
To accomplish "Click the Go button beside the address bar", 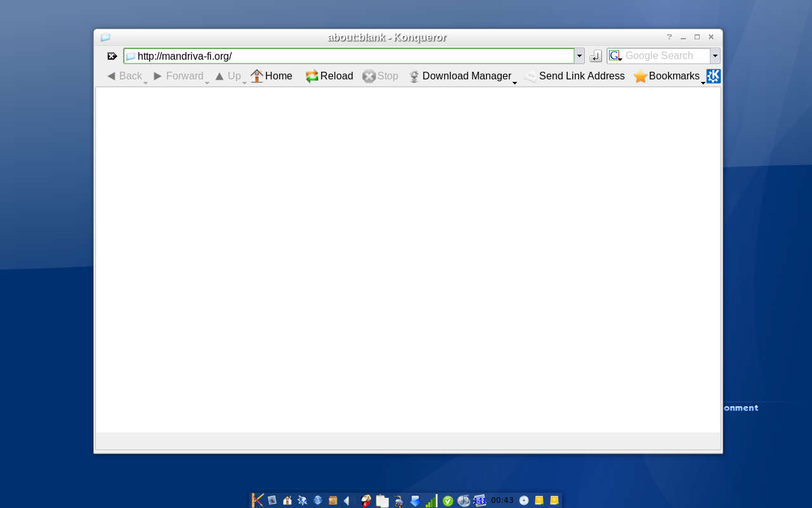I will (x=596, y=57).
